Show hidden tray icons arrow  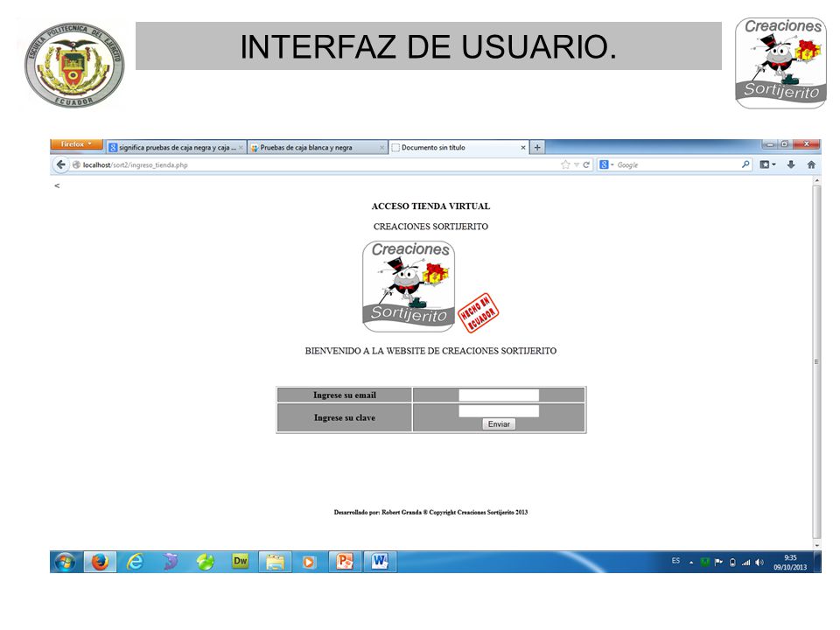[691, 563]
